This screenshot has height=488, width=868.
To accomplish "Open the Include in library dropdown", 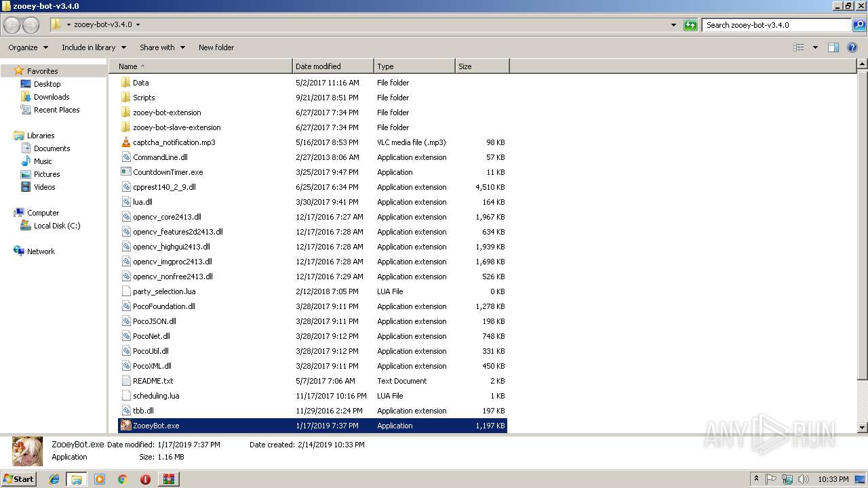I will (x=94, y=47).
